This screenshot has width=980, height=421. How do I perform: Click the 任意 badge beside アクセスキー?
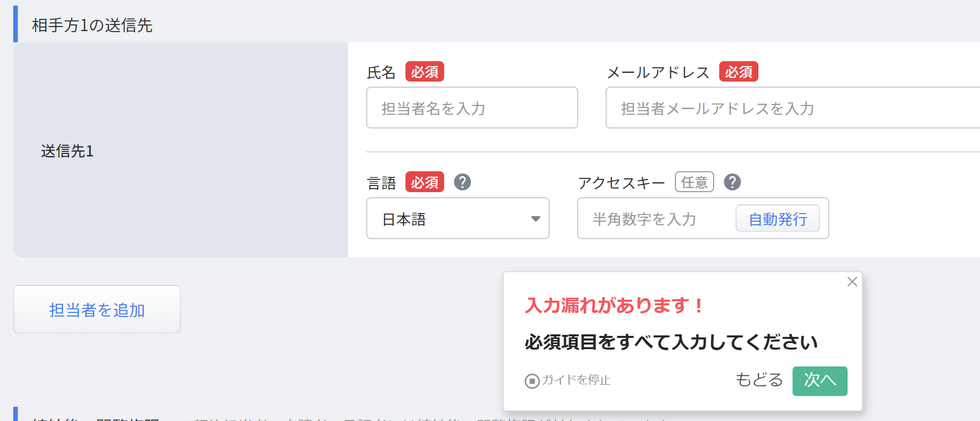pyautogui.click(x=694, y=182)
